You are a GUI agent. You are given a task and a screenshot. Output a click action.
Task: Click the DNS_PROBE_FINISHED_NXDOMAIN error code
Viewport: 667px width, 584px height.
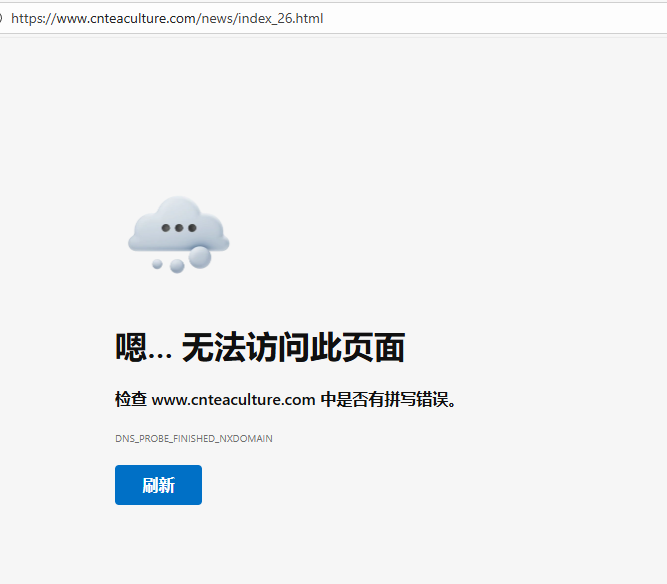(193, 439)
